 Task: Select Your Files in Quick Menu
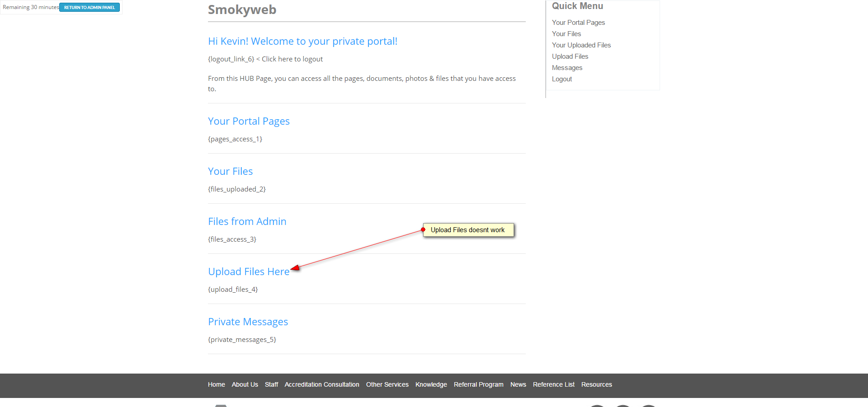566,34
